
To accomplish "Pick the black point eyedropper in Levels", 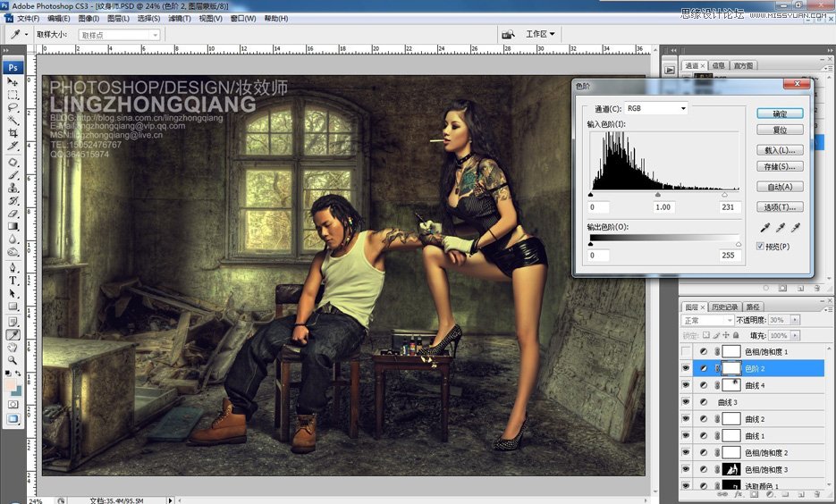I will [766, 229].
